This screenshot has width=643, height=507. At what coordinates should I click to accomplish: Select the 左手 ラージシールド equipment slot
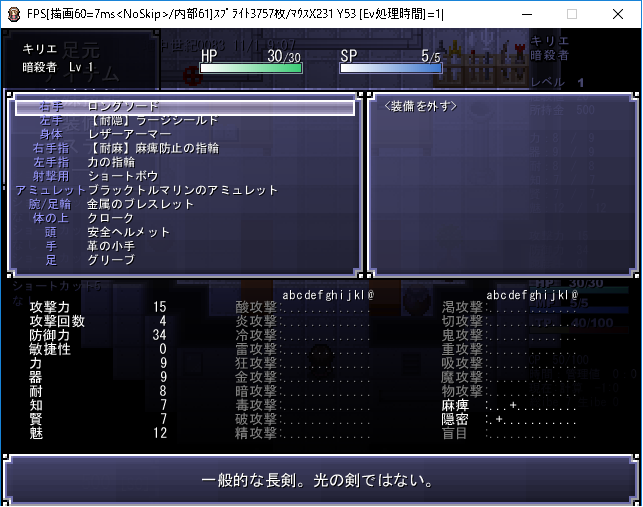click(185, 121)
